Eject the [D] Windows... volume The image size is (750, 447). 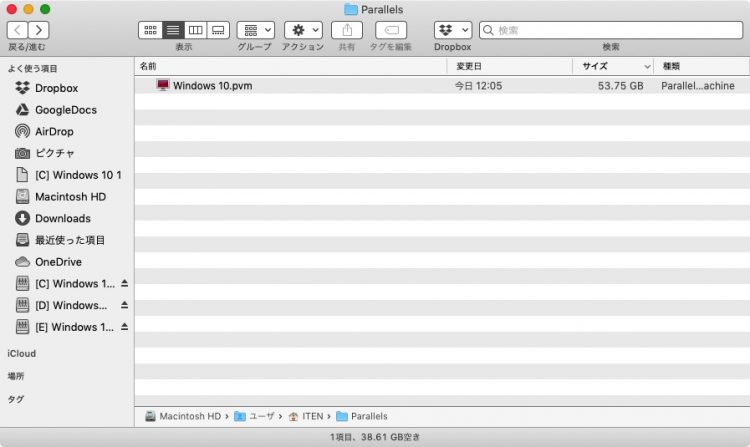pos(124,305)
